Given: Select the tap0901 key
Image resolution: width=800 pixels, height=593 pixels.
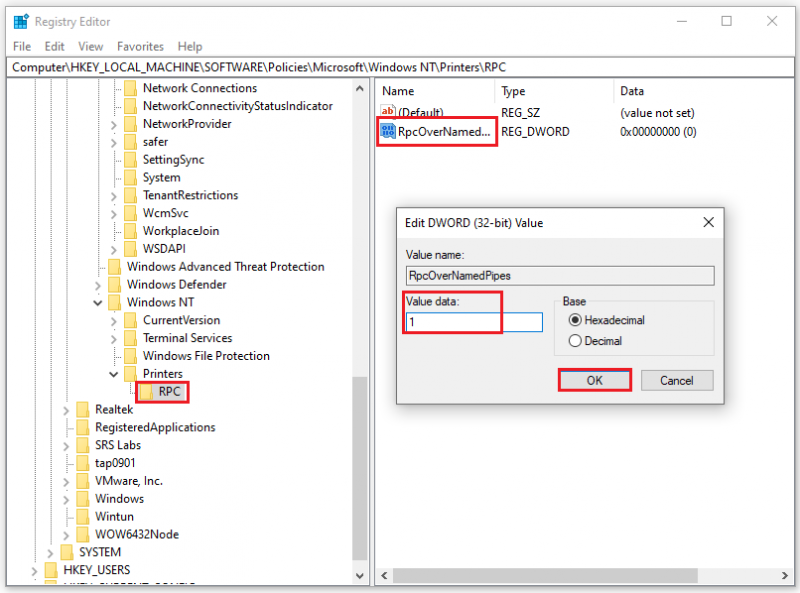Looking at the screenshot, I should pyautogui.click(x=115, y=463).
